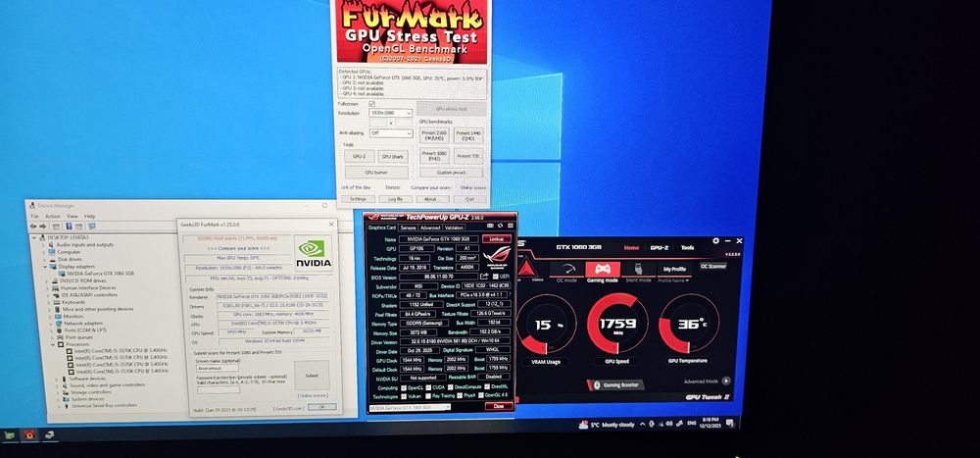Open GPU-Z tab in GPU Tweak
Viewport: 980px width, 458px height.
pyautogui.click(x=660, y=248)
